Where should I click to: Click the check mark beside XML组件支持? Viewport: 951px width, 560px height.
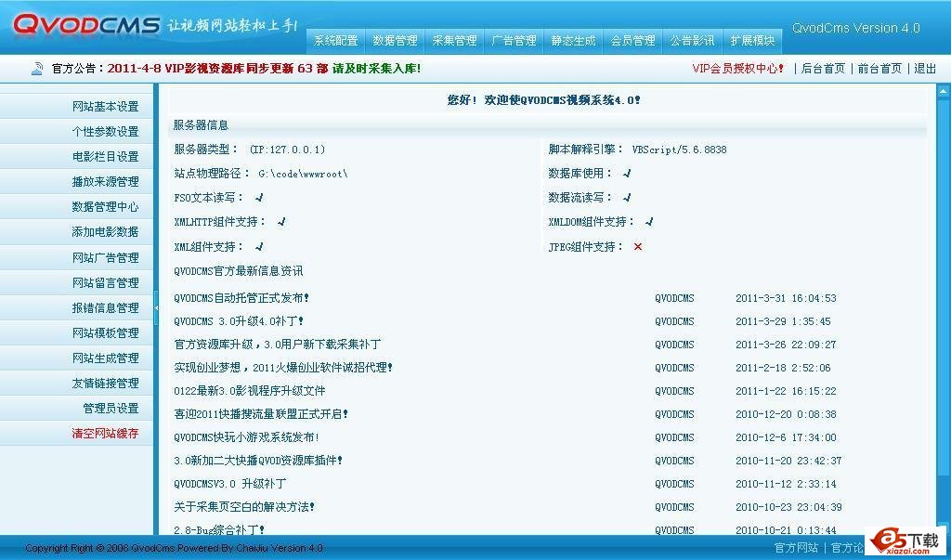pyautogui.click(x=259, y=246)
